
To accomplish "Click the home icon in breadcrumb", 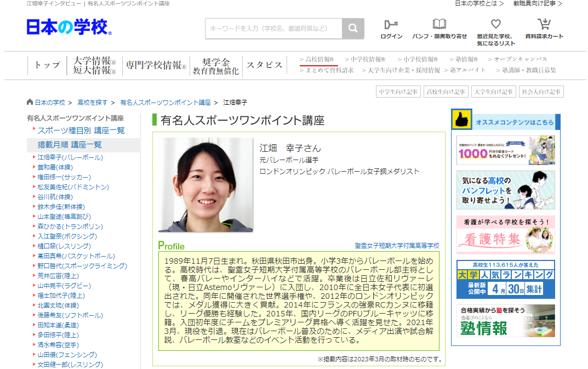I will click(30, 102).
